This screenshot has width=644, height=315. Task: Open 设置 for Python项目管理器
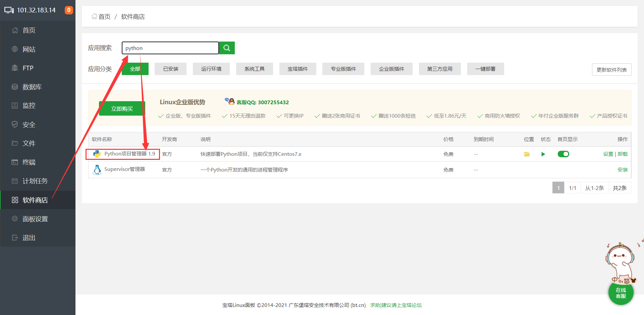[x=608, y=154]
